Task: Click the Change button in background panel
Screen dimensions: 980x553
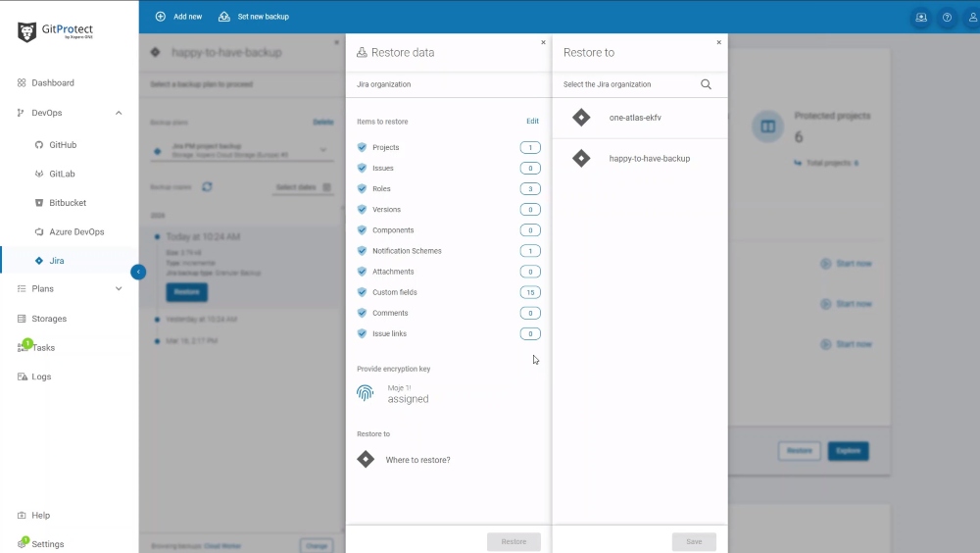Action: [x=317, y=545]
